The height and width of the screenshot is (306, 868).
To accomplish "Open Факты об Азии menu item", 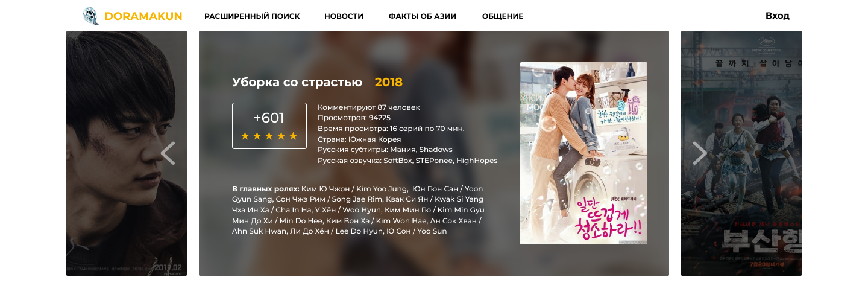I will click(x=423, y=16).
